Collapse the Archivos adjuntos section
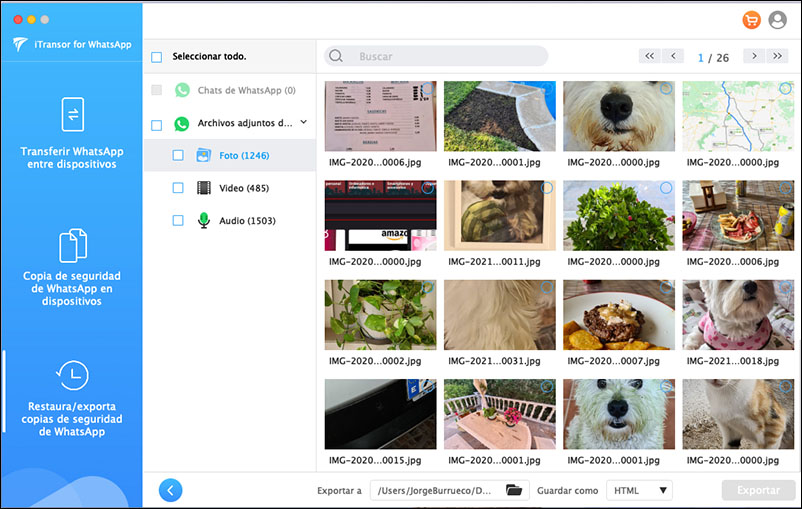The height and width of the screenshot is (509, 802). (304, 122)
